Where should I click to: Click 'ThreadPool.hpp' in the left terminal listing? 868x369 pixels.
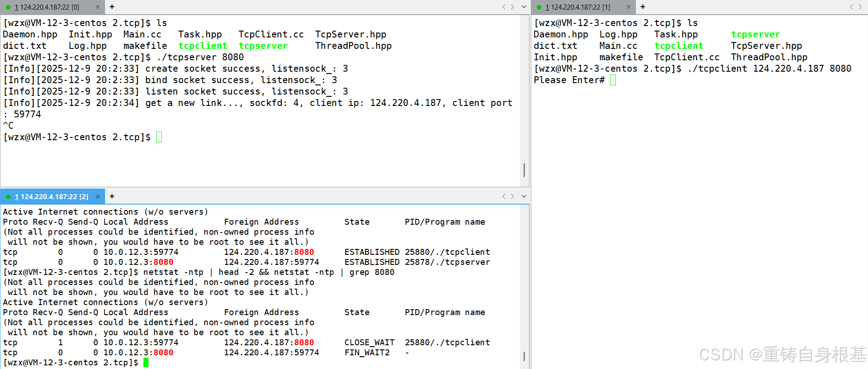click(x=354, y=46)
